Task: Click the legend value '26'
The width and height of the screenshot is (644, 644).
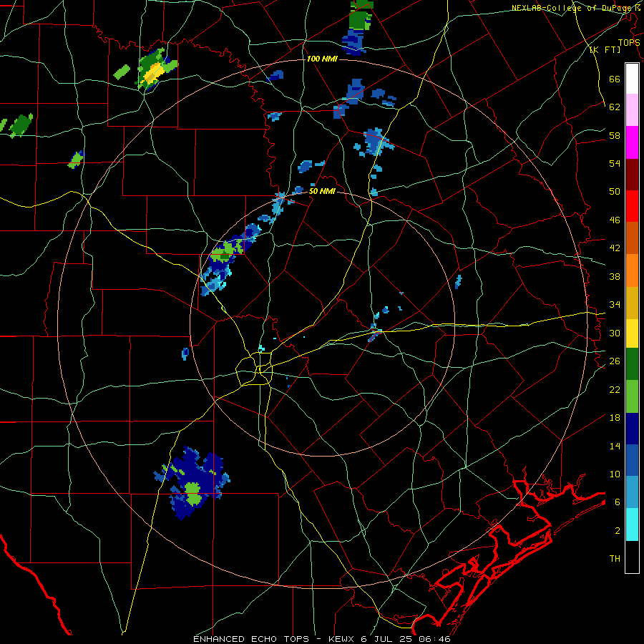Action: click(615, 361)
